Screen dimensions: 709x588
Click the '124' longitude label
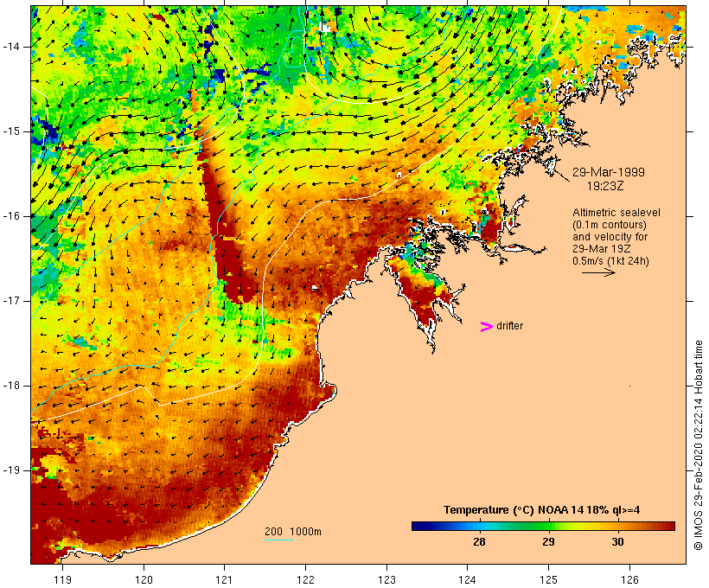pyautogui.click(x=468, y=579)
